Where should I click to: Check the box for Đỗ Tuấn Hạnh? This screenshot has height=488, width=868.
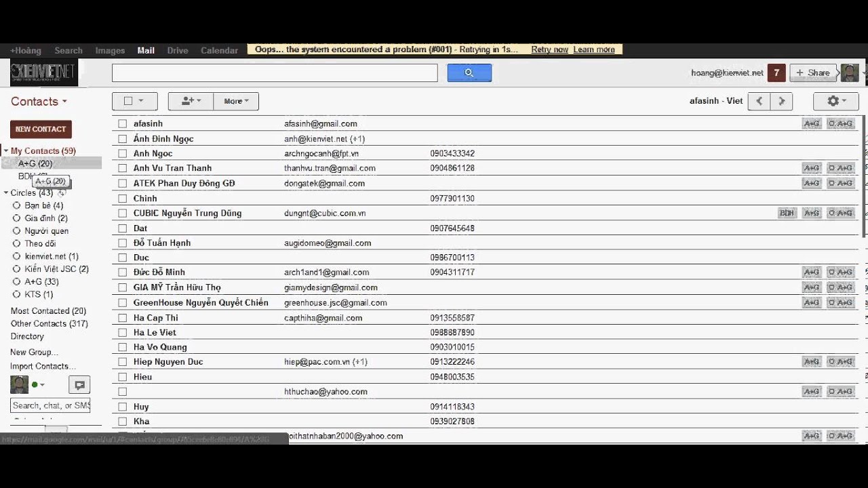click(x=122, y=243)
